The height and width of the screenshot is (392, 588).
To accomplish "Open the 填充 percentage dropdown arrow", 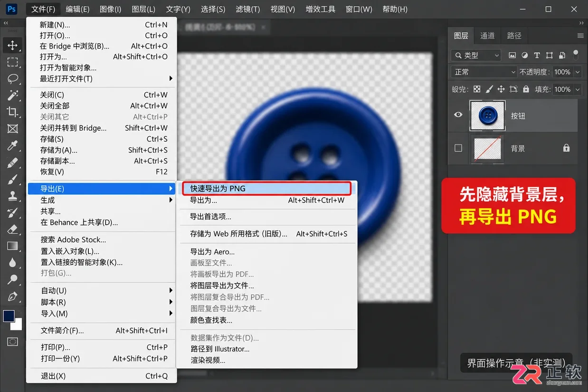I will click(x=578, y=89).
